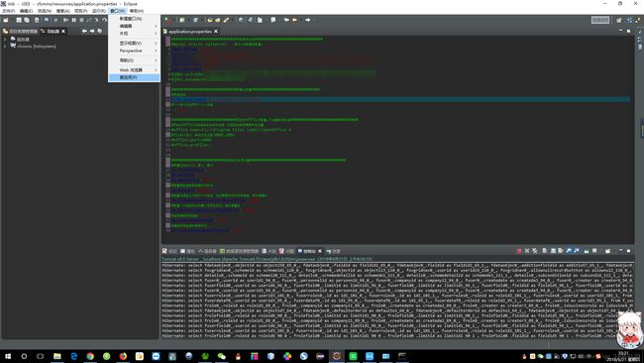
Task: Click the Save All icon in toolbar
Action: [27, 20]
